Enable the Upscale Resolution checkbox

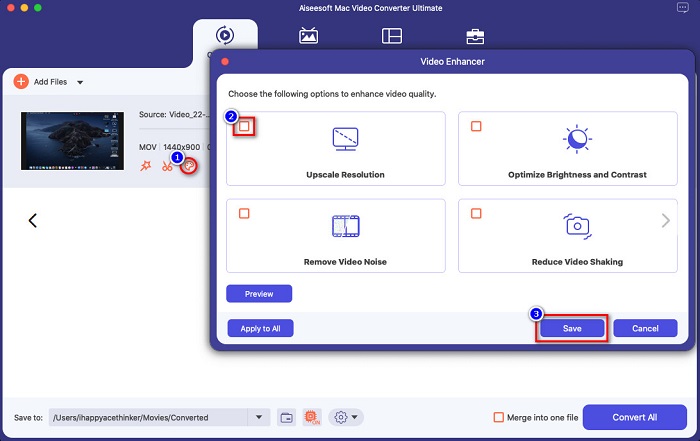coord(244,126)
